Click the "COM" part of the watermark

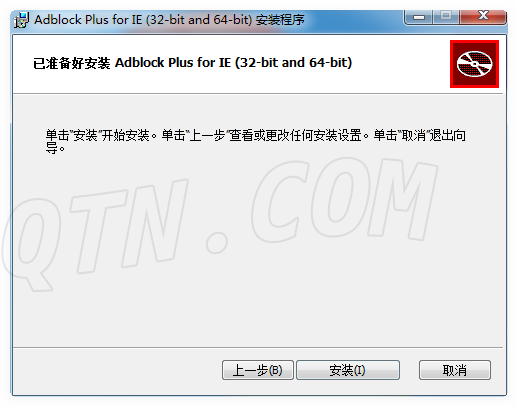(343, 200)
